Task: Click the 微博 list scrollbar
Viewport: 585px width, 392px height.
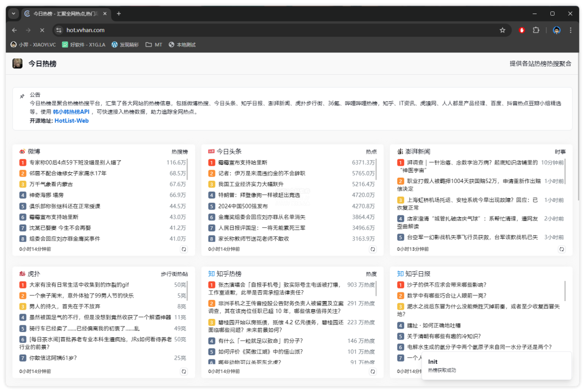Action: (x=187, y=168)
